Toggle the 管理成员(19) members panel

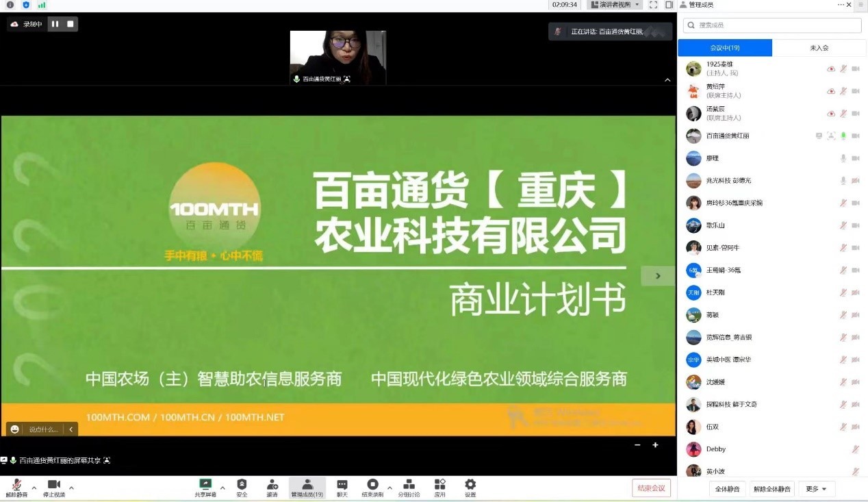point(307,488)
